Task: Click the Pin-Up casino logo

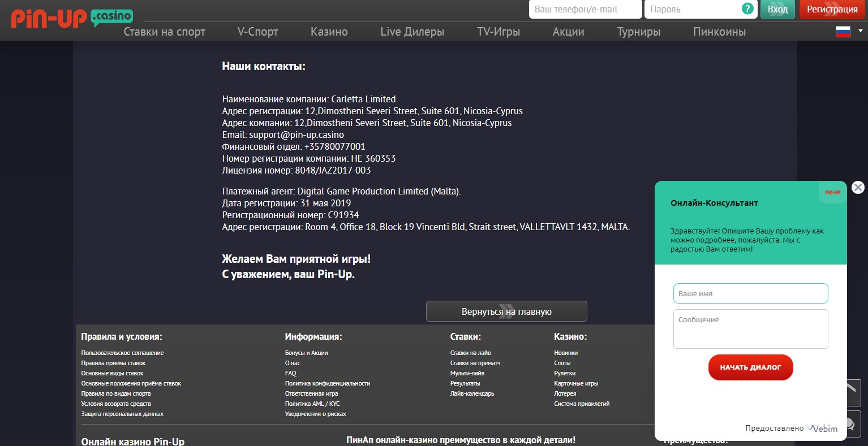Action: 72,18
